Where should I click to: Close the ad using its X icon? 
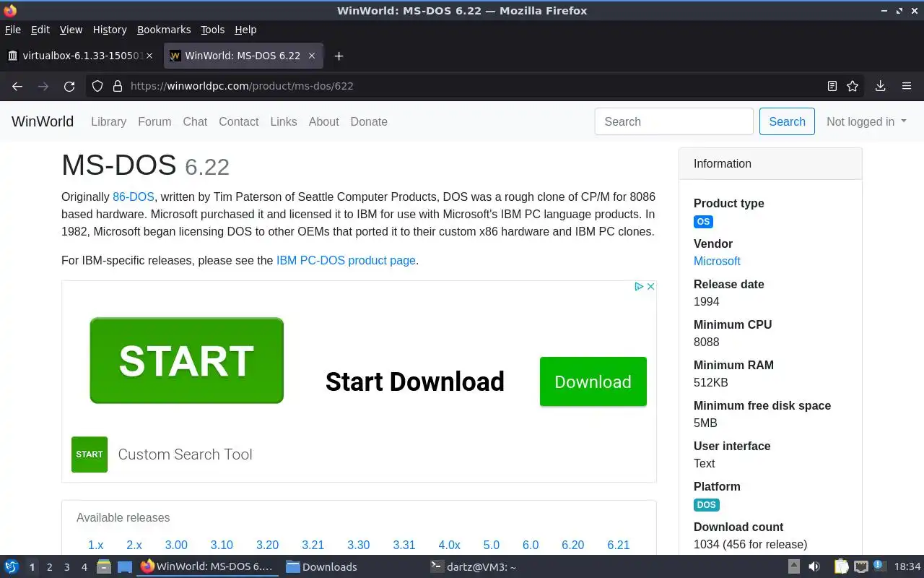point(650,286)
